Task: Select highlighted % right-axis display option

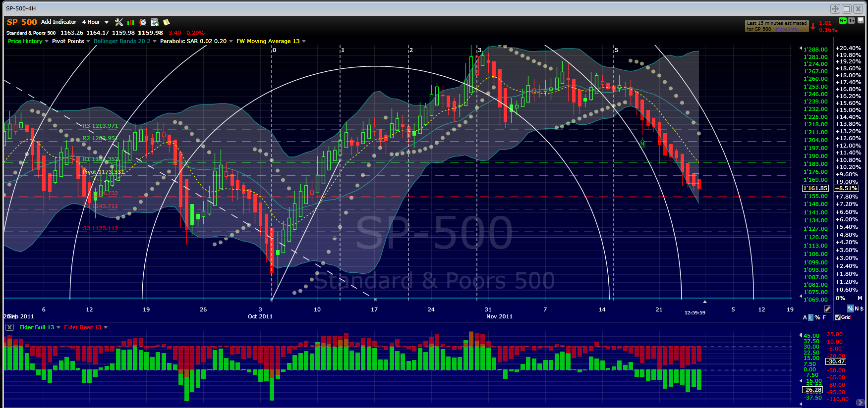Action: pos(851,308)
